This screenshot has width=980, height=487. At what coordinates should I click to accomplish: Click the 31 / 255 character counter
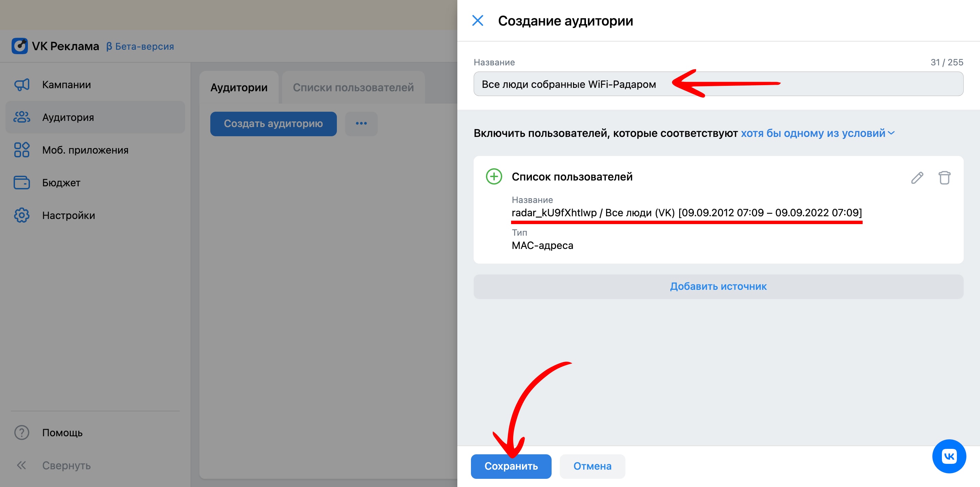point(947,62)
